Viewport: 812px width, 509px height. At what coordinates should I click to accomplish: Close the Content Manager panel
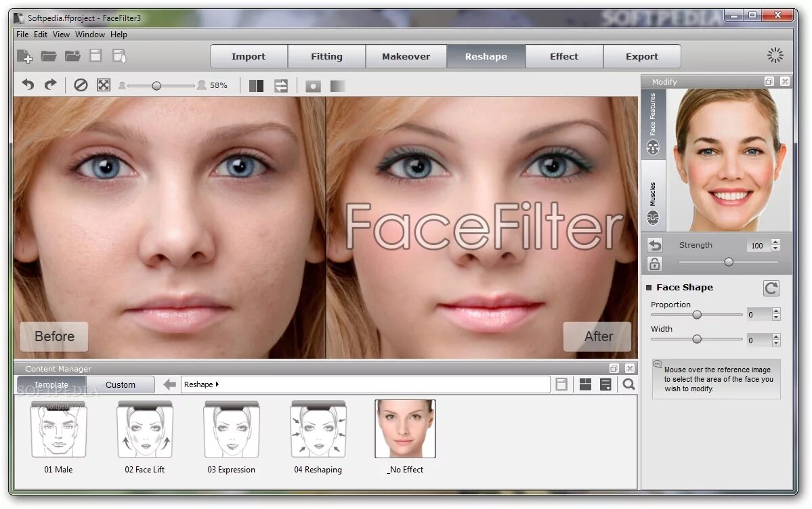(630, 368)
